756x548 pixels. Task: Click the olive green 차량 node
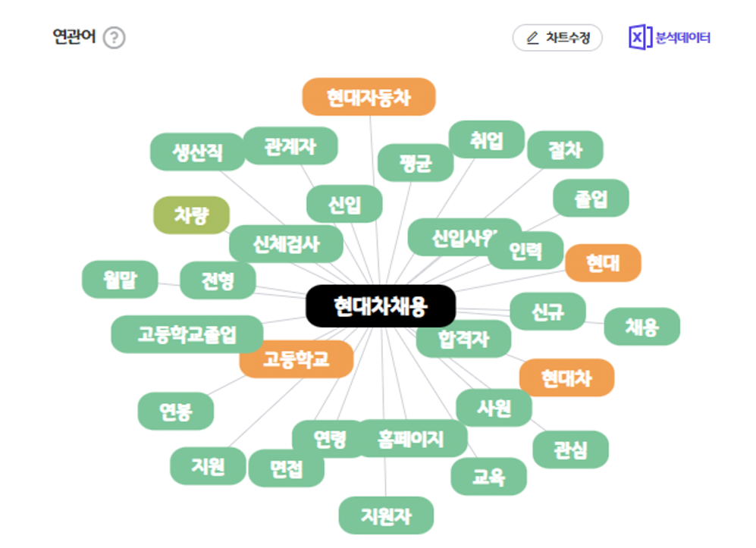[x=191, y=215]
